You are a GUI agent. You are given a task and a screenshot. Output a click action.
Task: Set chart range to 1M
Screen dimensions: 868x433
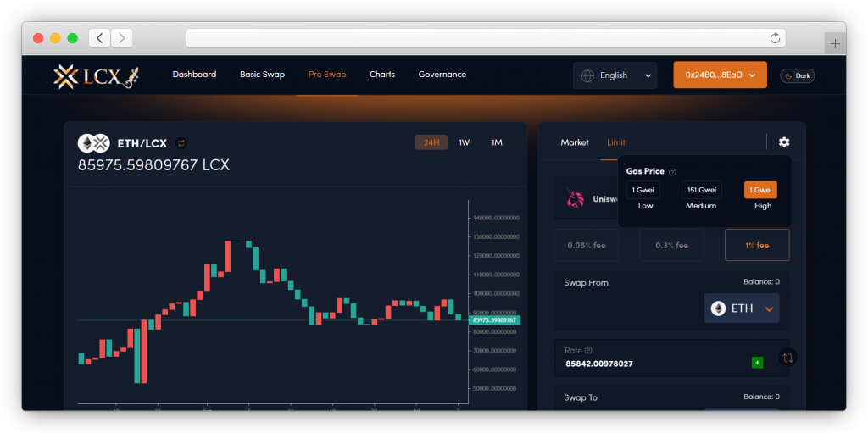497,142
